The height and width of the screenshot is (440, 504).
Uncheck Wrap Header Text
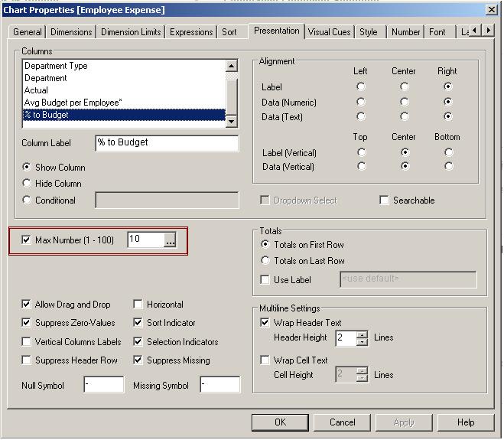[x=265, y=322]
